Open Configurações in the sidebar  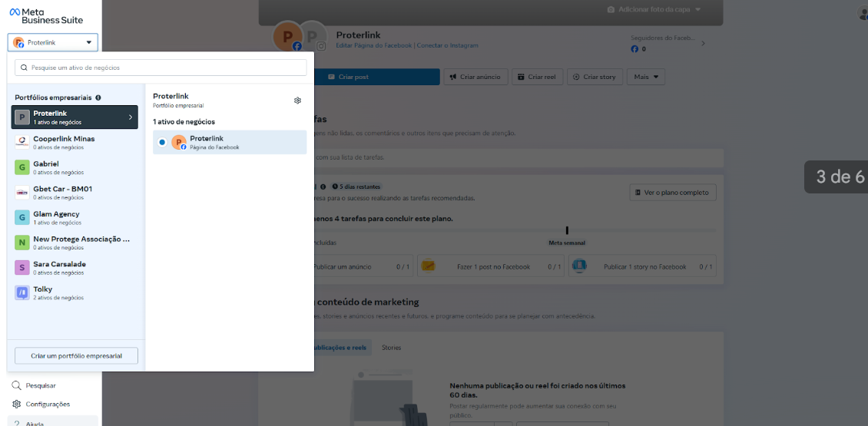(41, 405)
